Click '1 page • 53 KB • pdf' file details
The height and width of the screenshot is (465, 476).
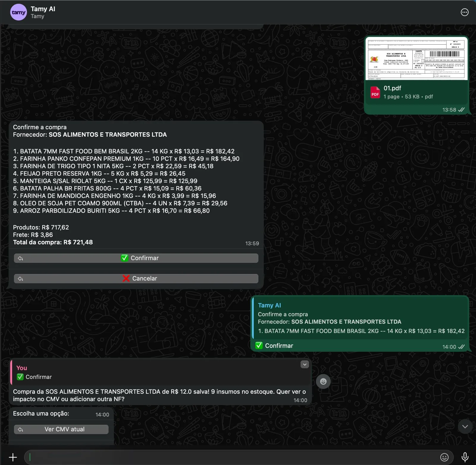[408, 97]
